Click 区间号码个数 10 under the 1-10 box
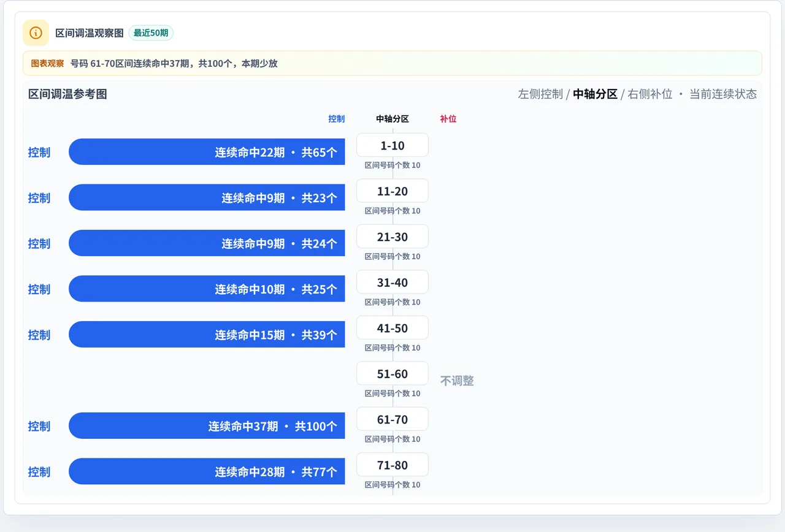785x532 pixels. pos(392,165)
